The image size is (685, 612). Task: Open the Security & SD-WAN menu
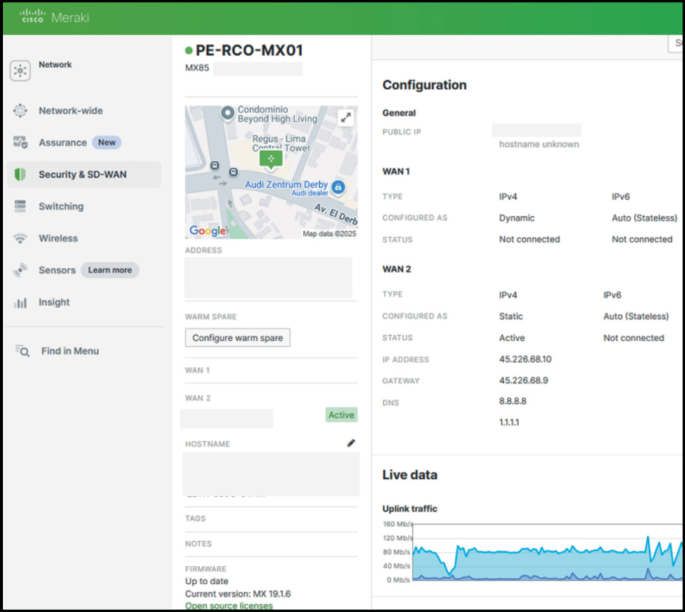click(83, 174)
